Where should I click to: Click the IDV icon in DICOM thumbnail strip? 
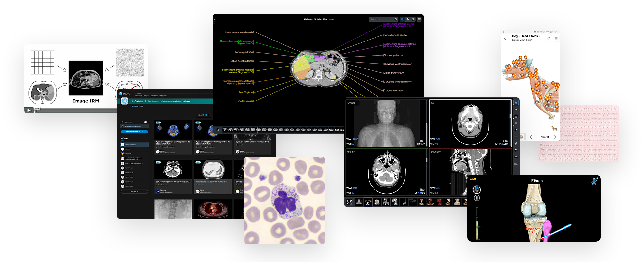(x=349, y=202)
